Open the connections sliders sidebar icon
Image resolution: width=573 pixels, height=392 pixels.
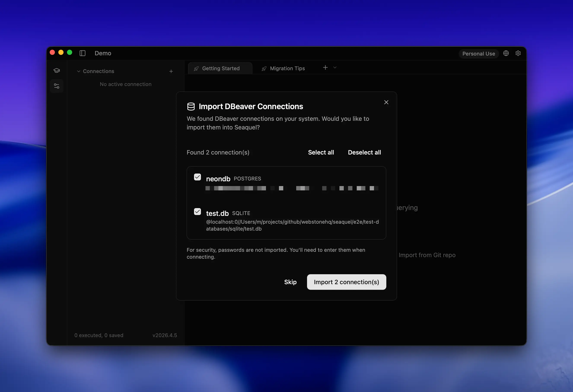pos(57,86)
